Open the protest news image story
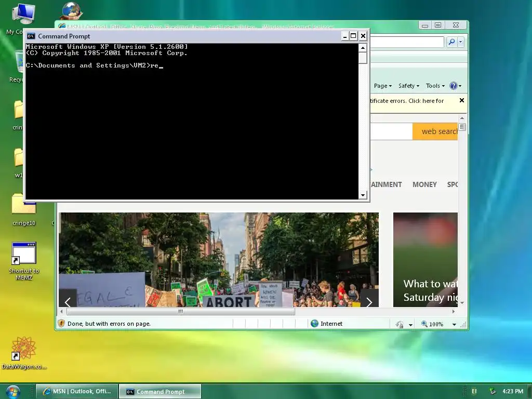The width and height of the screenshot is (532, 399). click(x=219, y=260)
